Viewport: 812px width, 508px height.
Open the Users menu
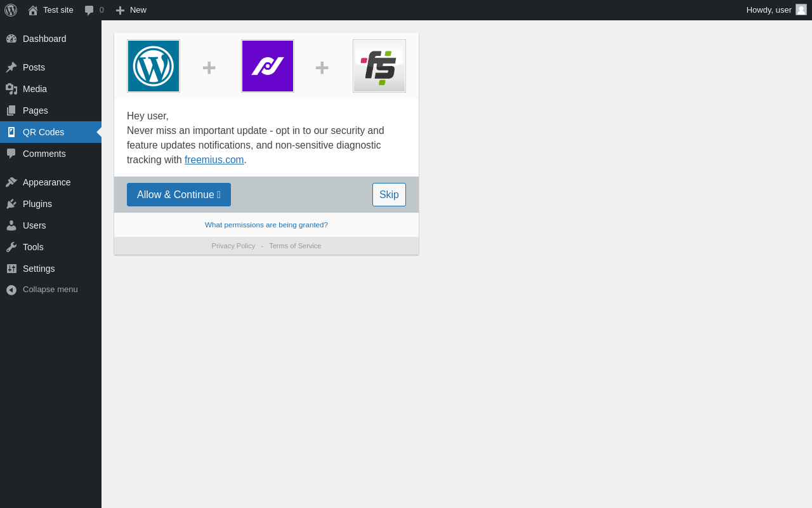(x=51, y=225)
